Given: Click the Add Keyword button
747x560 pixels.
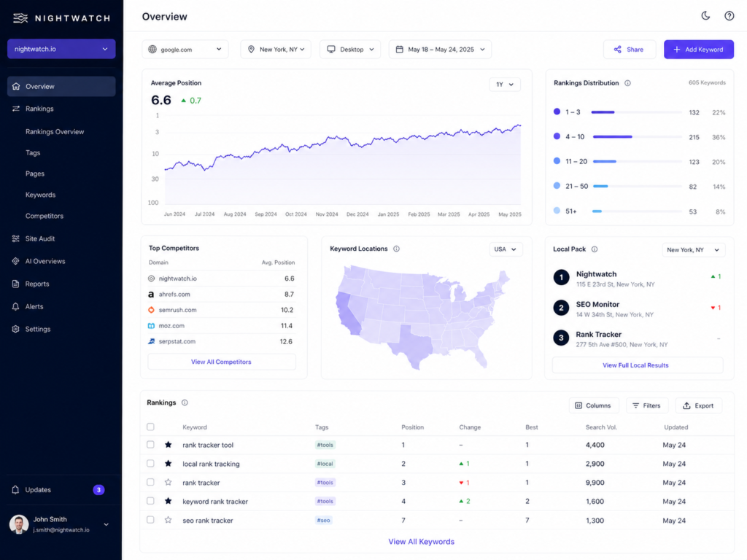Looking at the screenshot, I should pyautogui.click(x=698, y=50).
